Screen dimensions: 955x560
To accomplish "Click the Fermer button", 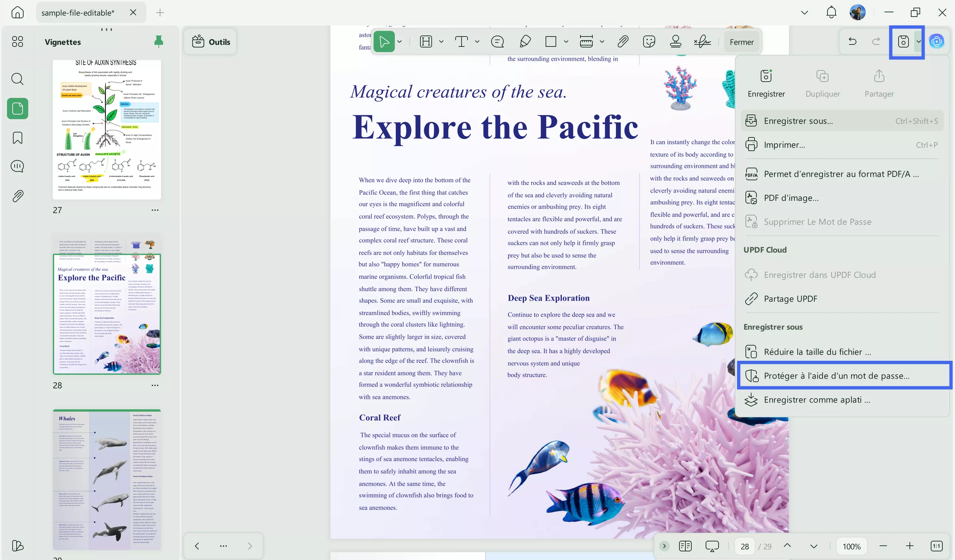I will click(x=741, y=42).
